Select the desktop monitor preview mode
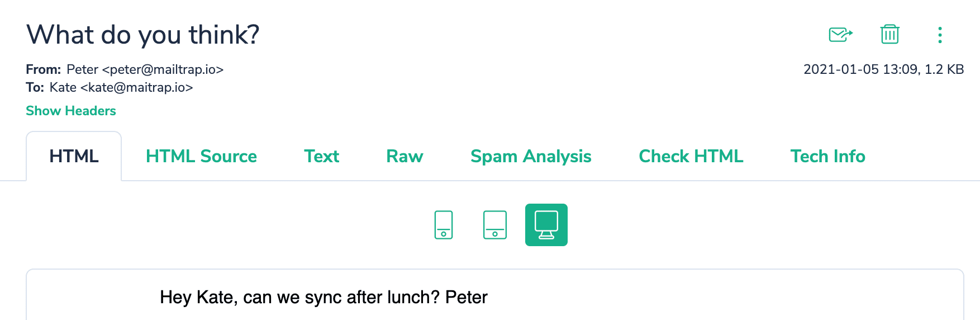Viewport: 980px width, 320px height. 546,225
